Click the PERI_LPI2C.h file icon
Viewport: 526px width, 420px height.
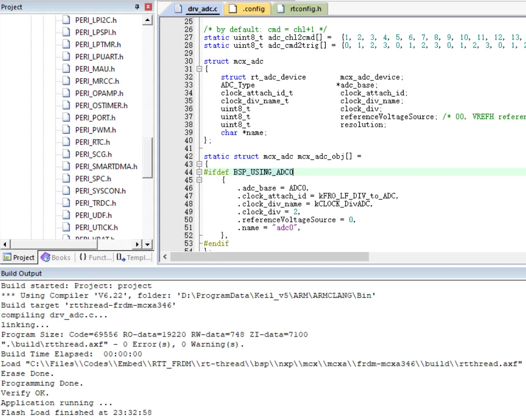click(x=66, y=20)
